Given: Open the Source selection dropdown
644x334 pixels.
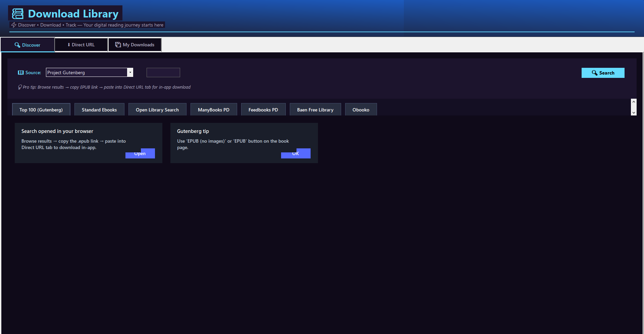Looking at the screenshot, I should (x=89, y=73).
